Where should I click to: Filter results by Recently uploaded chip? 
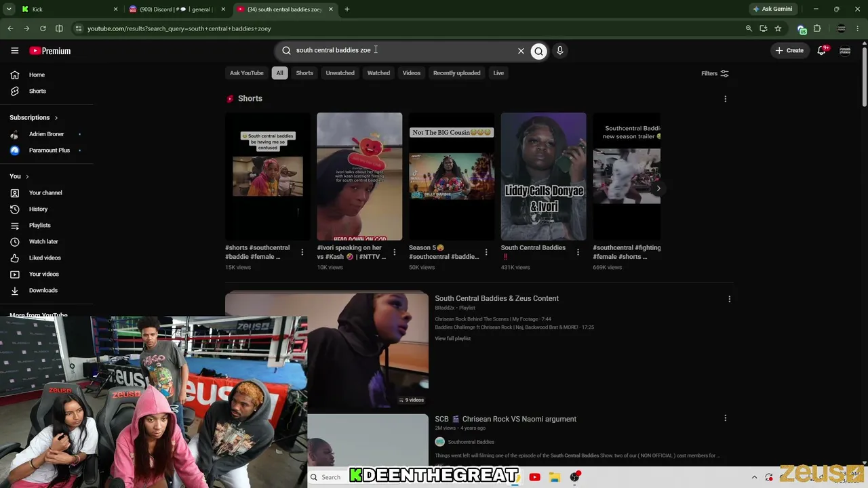(x=456, y=73)
